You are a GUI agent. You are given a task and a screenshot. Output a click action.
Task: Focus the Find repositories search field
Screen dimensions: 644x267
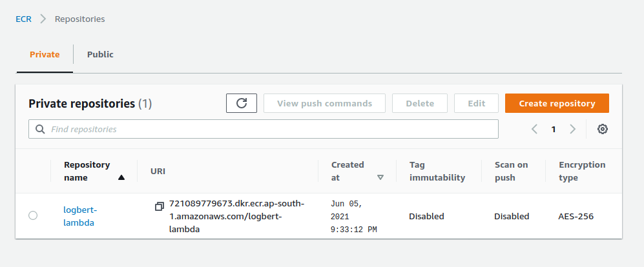pos(271,129)
